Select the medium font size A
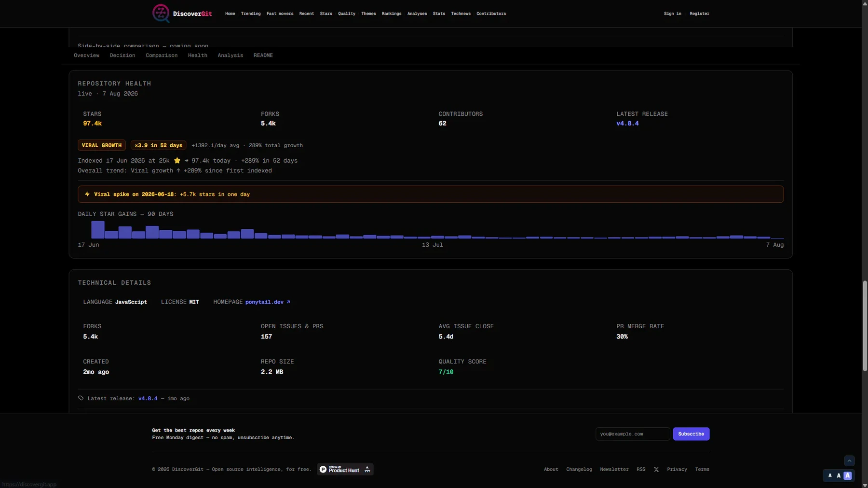Image resolution: width=868 pixels, height=488 pixels. pos(839,475)
